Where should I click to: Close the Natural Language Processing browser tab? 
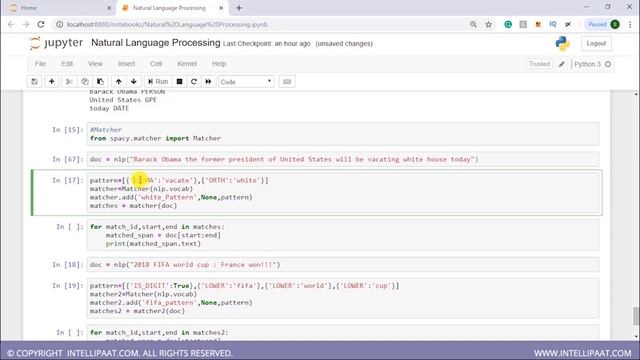pyautogui.click(x=221, y=8)
